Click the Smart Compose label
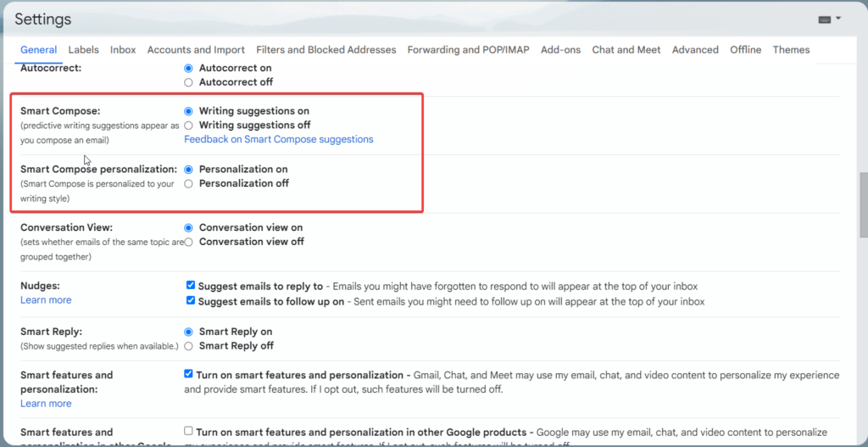Screen dimensions: 868x447 tap(60, 111)
